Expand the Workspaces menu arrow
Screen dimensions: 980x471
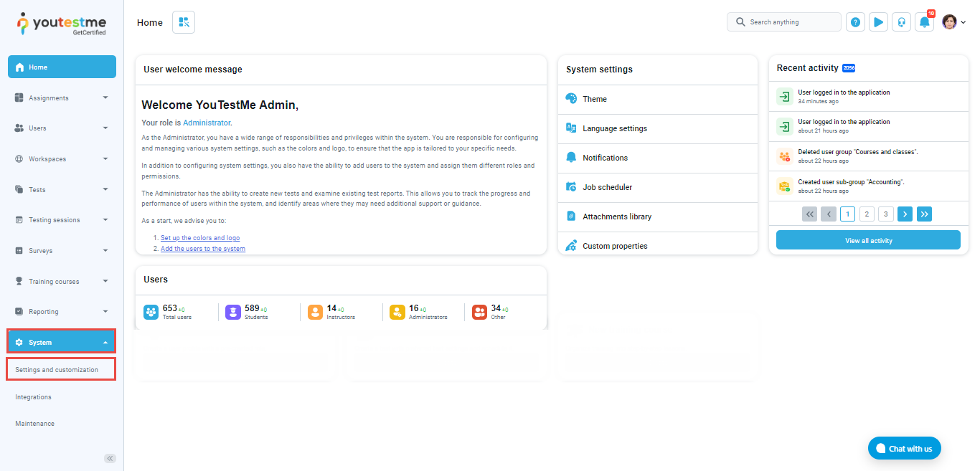(x=105, y=159)
